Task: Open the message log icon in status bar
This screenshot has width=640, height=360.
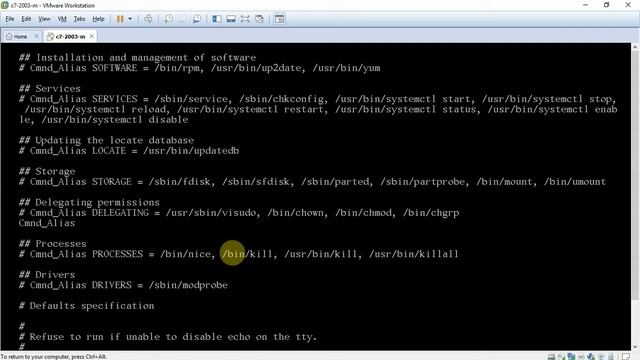Action: click(626, 357)
